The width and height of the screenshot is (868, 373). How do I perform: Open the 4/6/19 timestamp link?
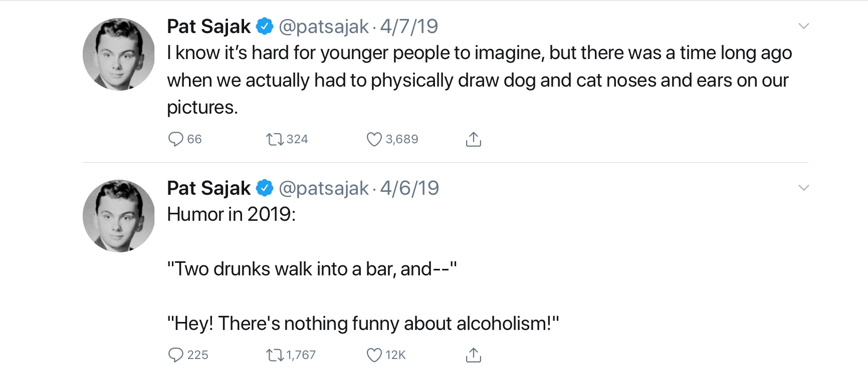click(409, 188)
